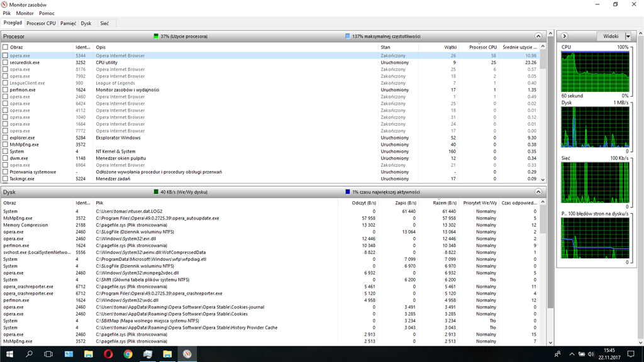644x362 pixels.
Task: Check the Taskmgr.exe process checkbox
Action: pyautogui.click(x=5, y=178)
